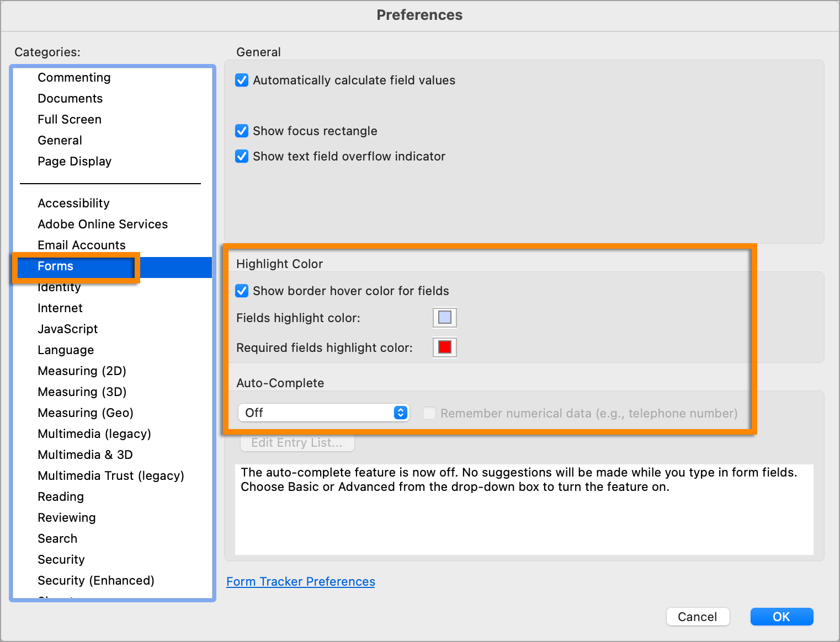
Task: Open Measuring (2D) preferences
Action: click(82, 371)
